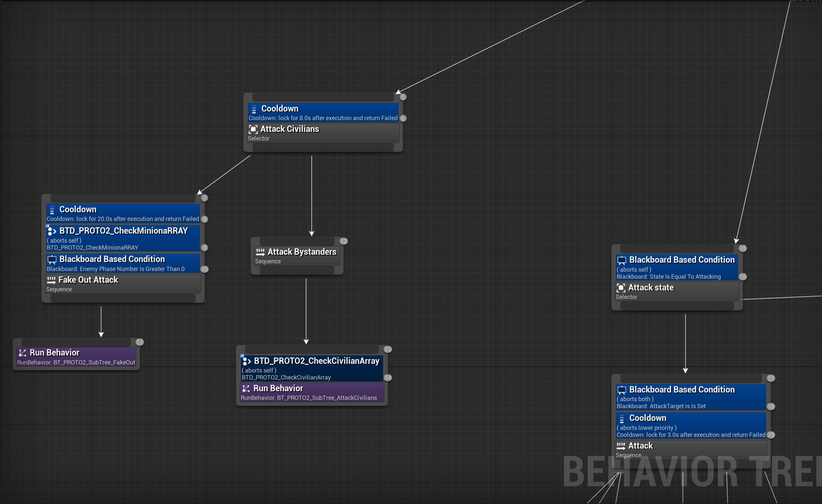Click the Attack Civilians node bottom output pin
This screenshot has height=504, width=822.
323,147
